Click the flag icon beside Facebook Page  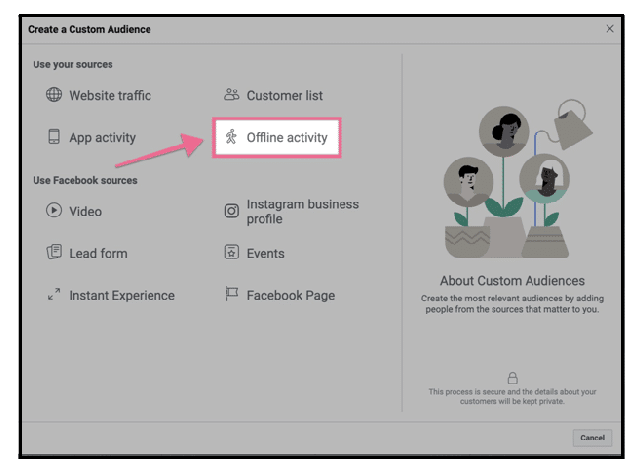pos(231,294)
